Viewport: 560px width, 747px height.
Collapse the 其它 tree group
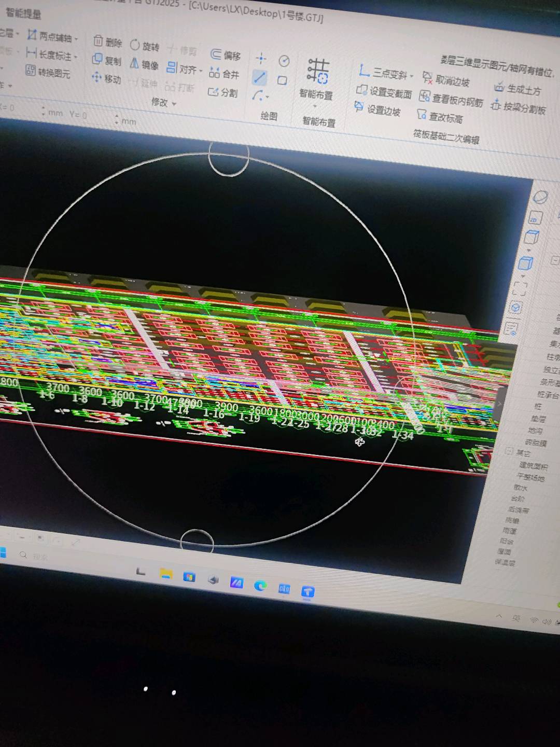[509, 451]
